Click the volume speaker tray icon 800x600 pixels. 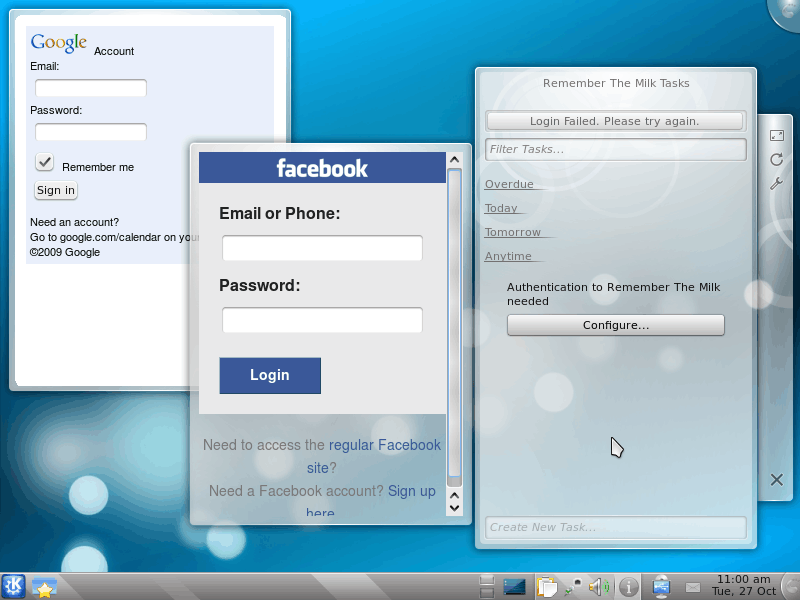point(598,587)
